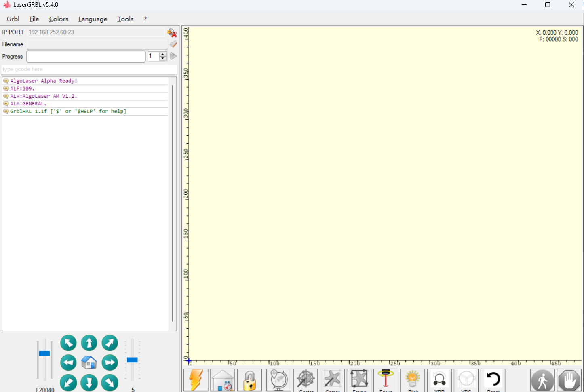Image resolution: width=584 pixels, height=392 pixels.
Task: Click the open file icon beside Filename
Action: (173, 44)
